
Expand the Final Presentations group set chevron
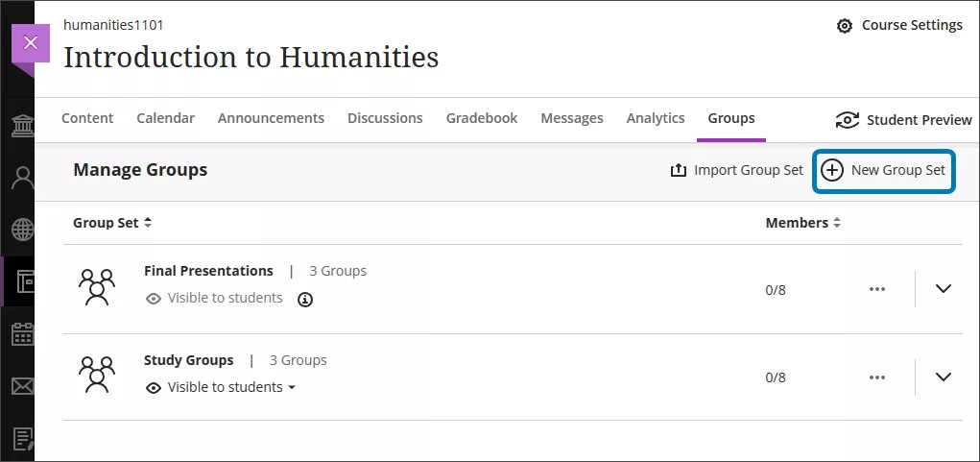pyautogui.click(x=943, y=289)
